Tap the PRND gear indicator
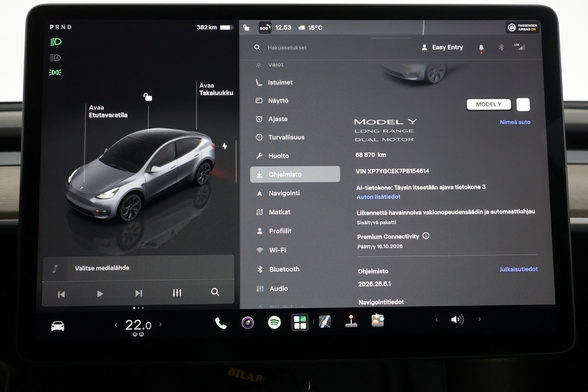Image resolution: width=588 pixels, height=392 pixels. pyautogui.click(x=61, y=27)
